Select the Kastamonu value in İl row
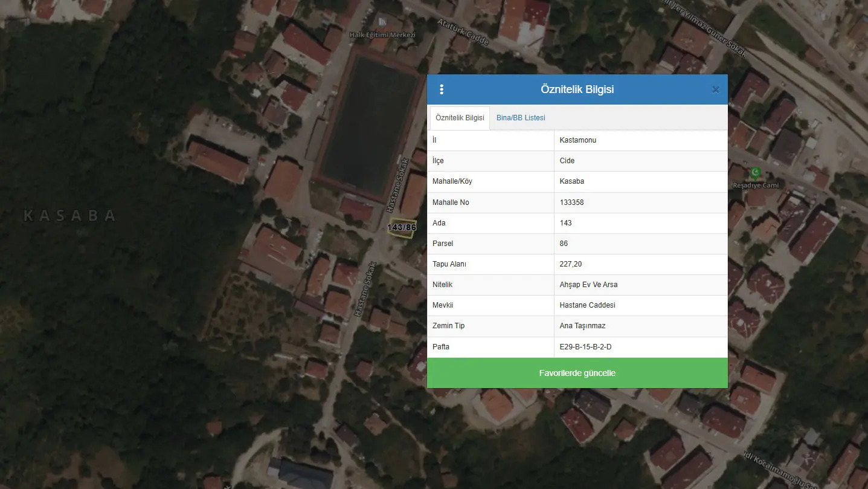Image resolution: width=868 pixels, height=489 pixels. point(578,140)
